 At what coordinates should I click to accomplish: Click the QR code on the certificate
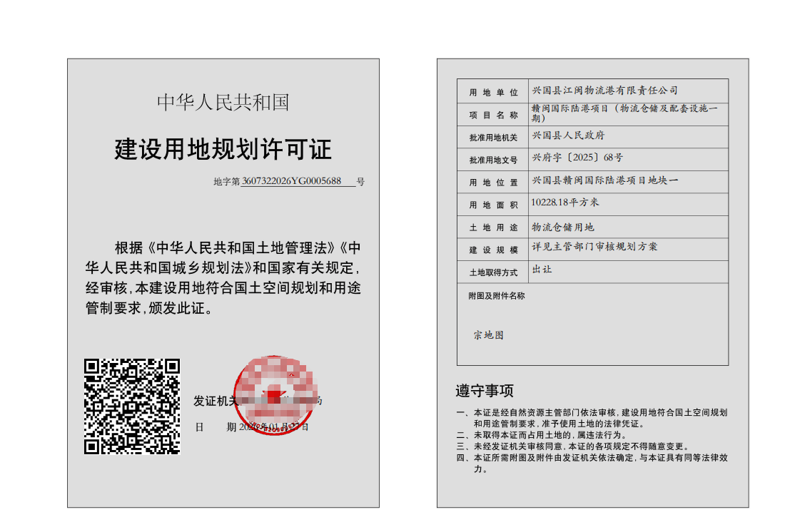(x=131, y=406)
